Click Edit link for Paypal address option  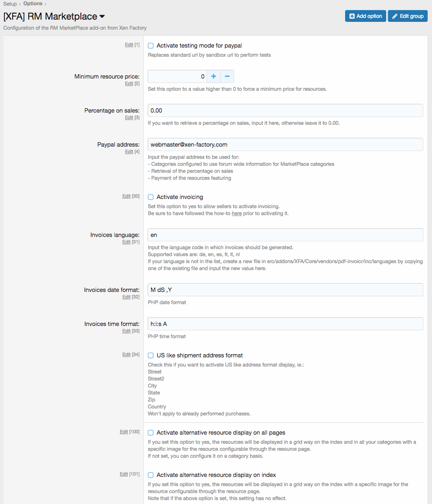[129, 152]
